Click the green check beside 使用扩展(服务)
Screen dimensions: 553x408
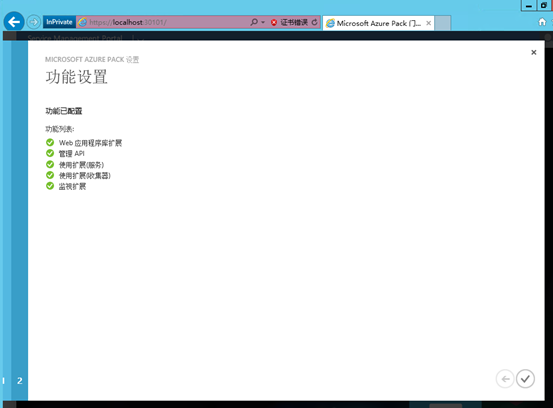(x=50, y=164)
